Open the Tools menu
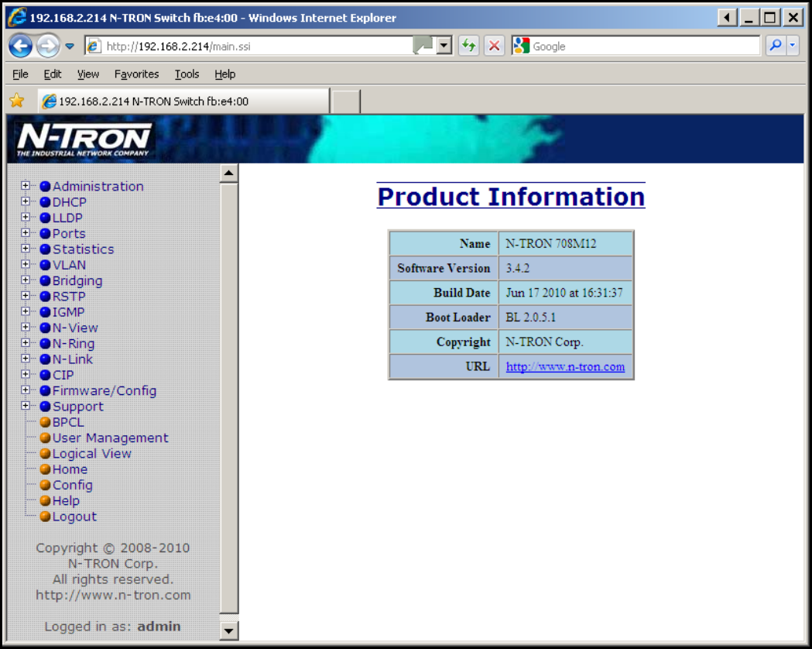Viewport: 812px width, 649px height. [187, 74]
